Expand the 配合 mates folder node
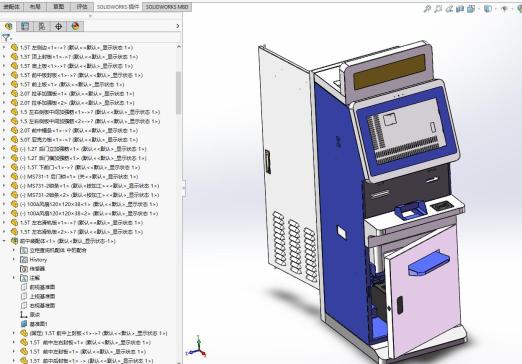522x364 pixels. [14, 250]
